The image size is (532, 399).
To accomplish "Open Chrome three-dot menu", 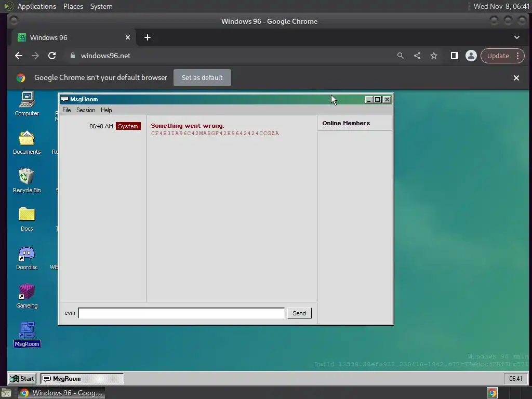I will click(x=518, y=56).
